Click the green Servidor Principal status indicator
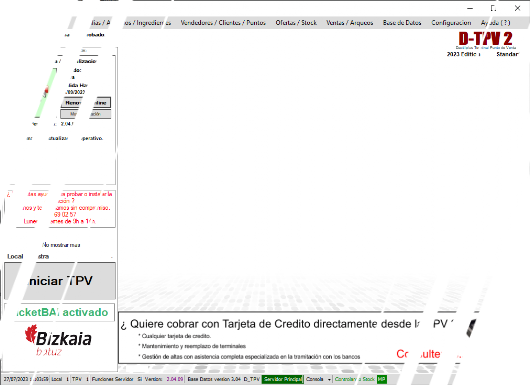This screenshot has width=530, height=385. [x=283, y=379]
